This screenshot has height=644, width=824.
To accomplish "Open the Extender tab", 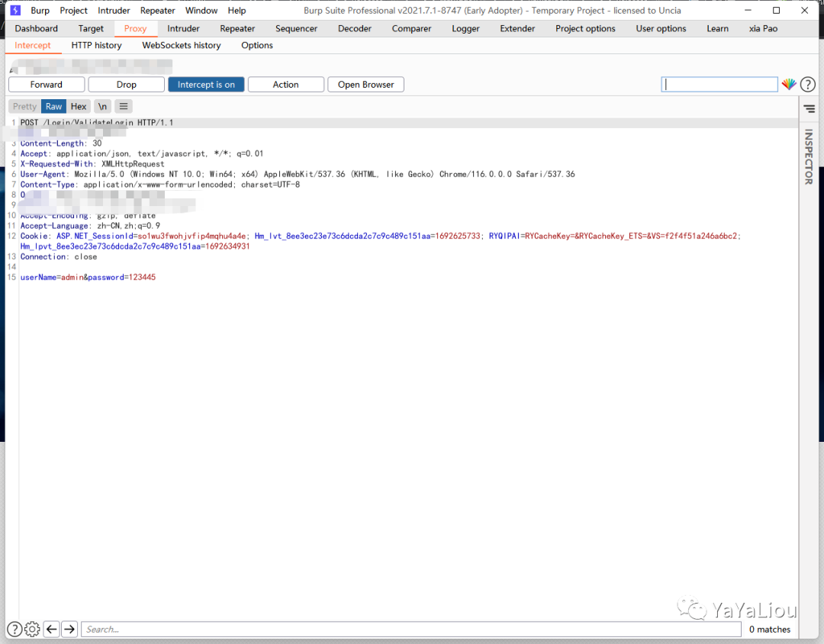I will pos(517,28).
